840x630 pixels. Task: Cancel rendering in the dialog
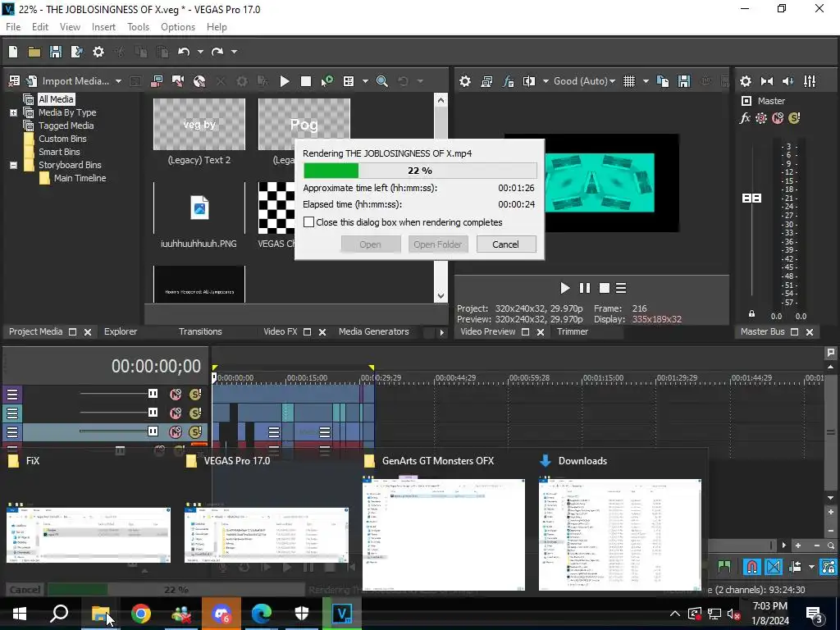tap(505, 244)
